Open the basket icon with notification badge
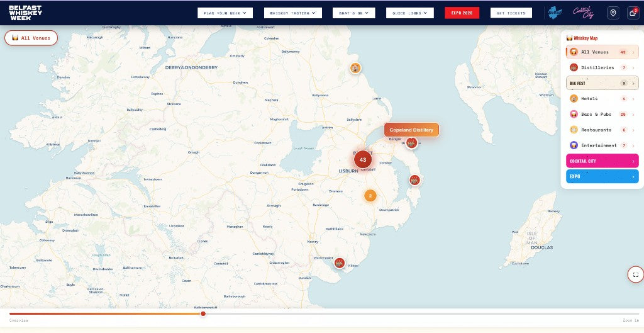Image resolution: width=644 pixels, height=333 pixels. pyautogui.click(x=633, y=13)
